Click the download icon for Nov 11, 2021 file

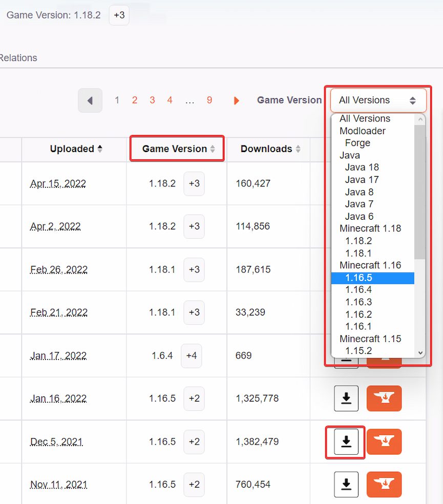pos(346,485)
